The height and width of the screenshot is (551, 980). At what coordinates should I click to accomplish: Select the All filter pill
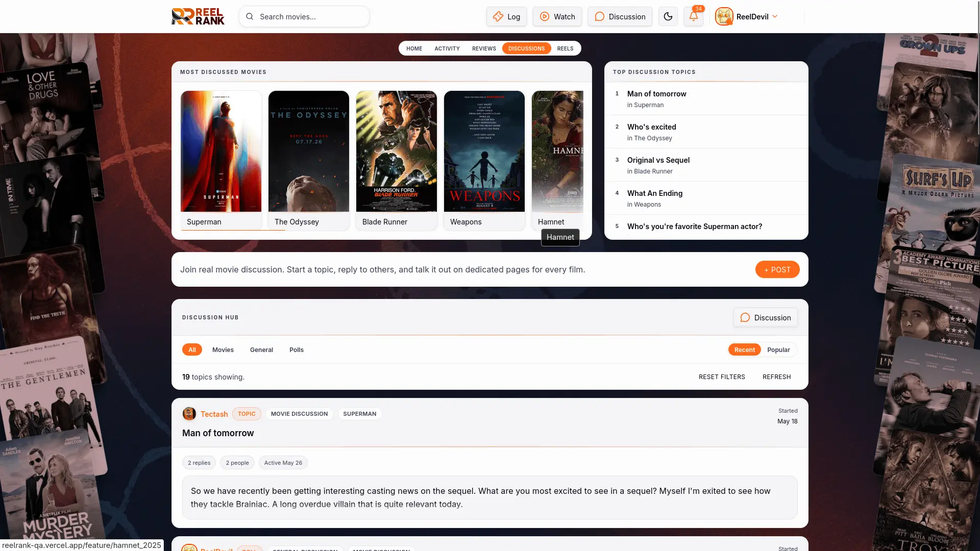(192, 349)
